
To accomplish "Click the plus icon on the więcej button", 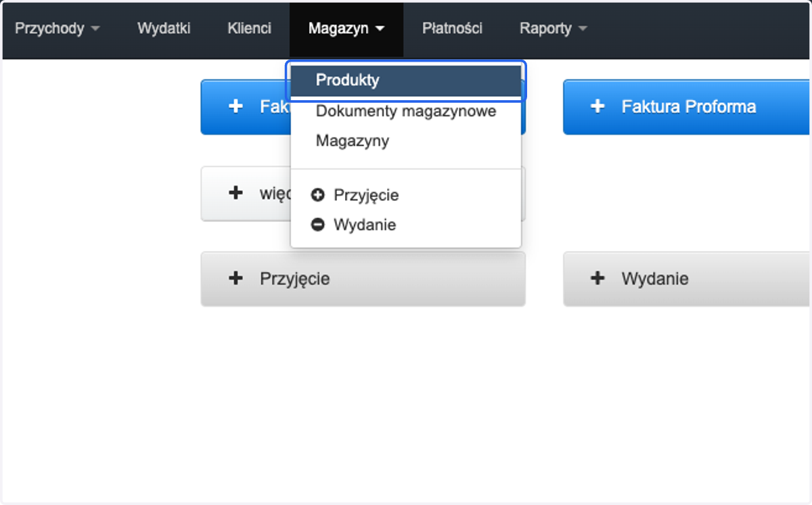I will [235, 193].
